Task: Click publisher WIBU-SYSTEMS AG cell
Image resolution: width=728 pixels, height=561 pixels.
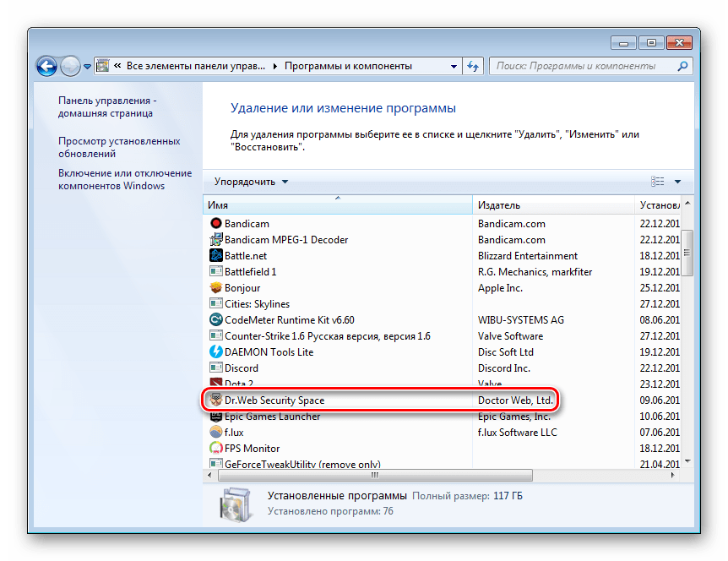Action: pyautogui.click(x=521, y=320)
